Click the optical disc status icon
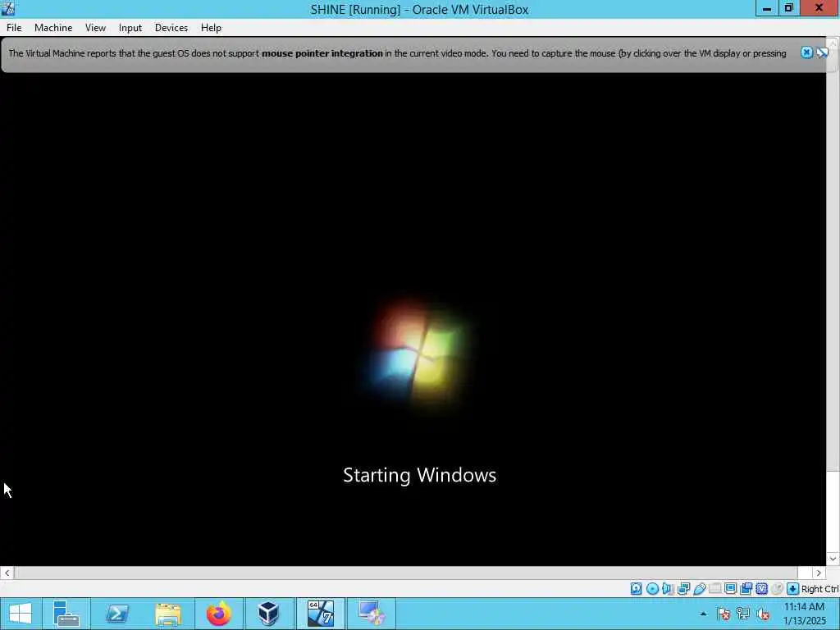 click(652, 589)
